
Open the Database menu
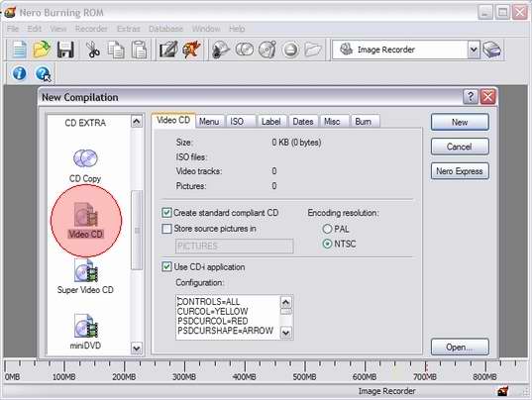(x=165, y=29)
